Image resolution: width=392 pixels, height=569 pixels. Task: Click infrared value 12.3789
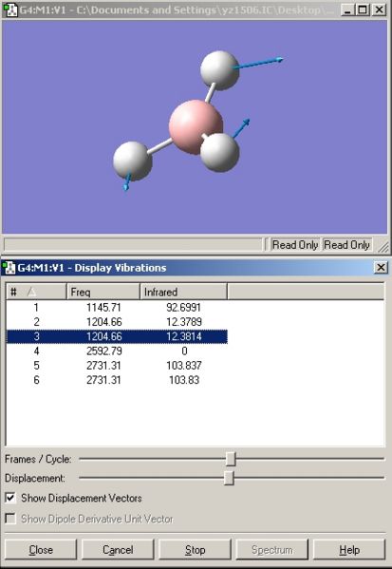click(184, 322)
